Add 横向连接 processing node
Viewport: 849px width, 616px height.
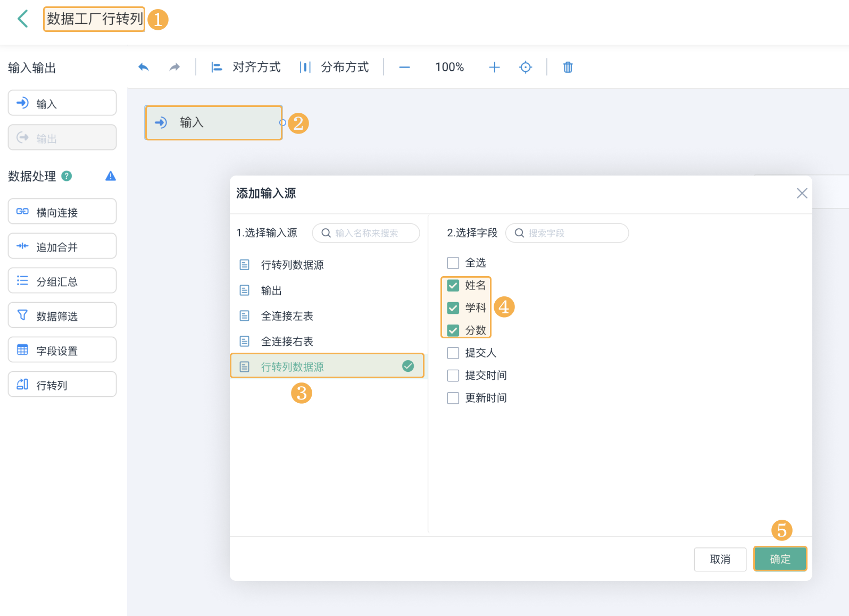pyautogui.click(x=62, y=212)
